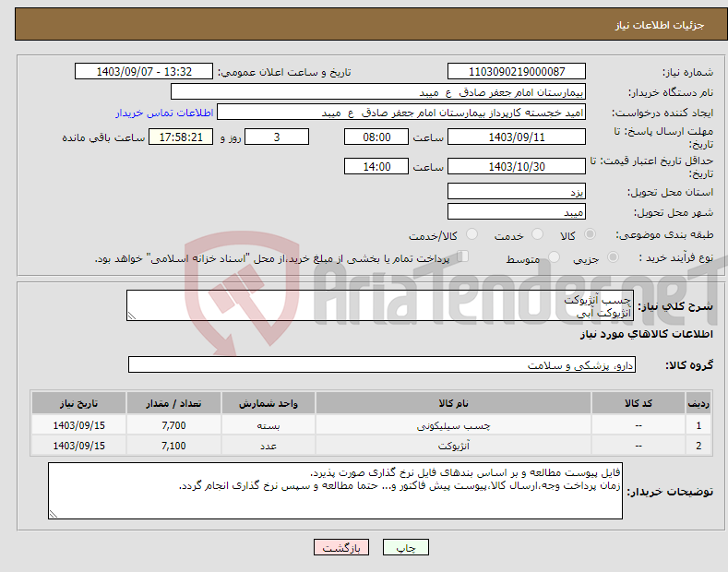Click the تاریخ نیاز column header
The height and width of the screenshot is (572, 728).
(79, 403)
